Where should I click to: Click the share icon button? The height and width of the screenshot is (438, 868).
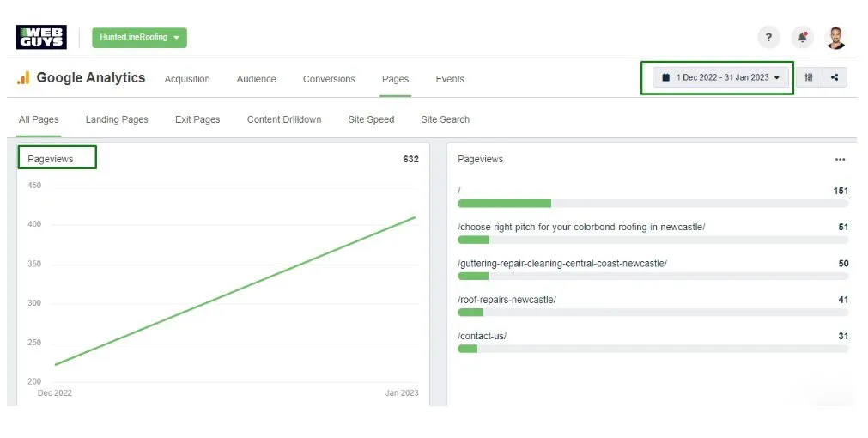835,77
